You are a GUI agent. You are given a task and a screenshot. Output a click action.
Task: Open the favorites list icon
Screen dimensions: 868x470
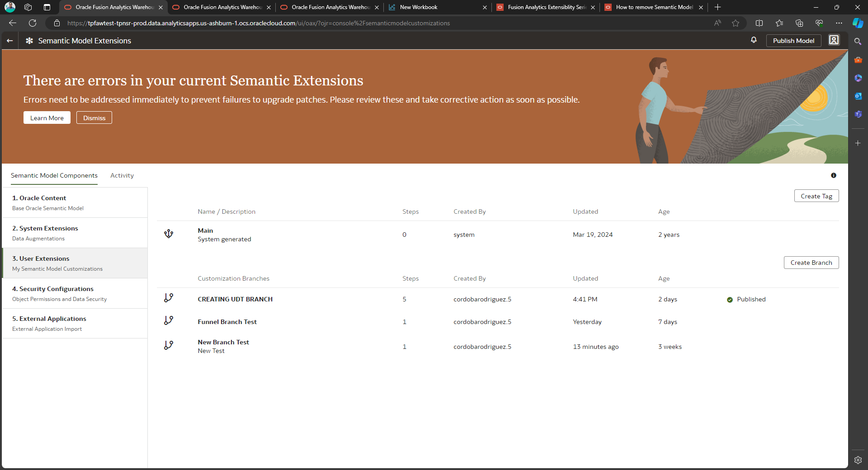[x=779, y=23]
